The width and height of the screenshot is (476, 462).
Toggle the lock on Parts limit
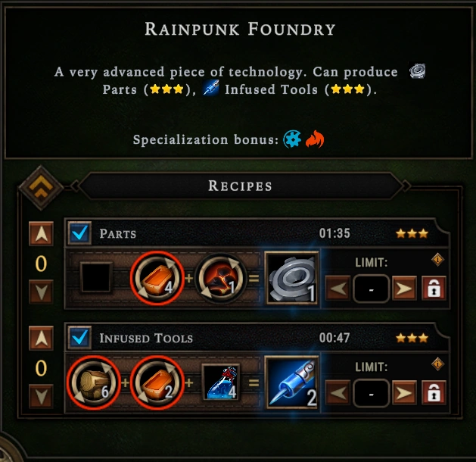click(434, 288)
